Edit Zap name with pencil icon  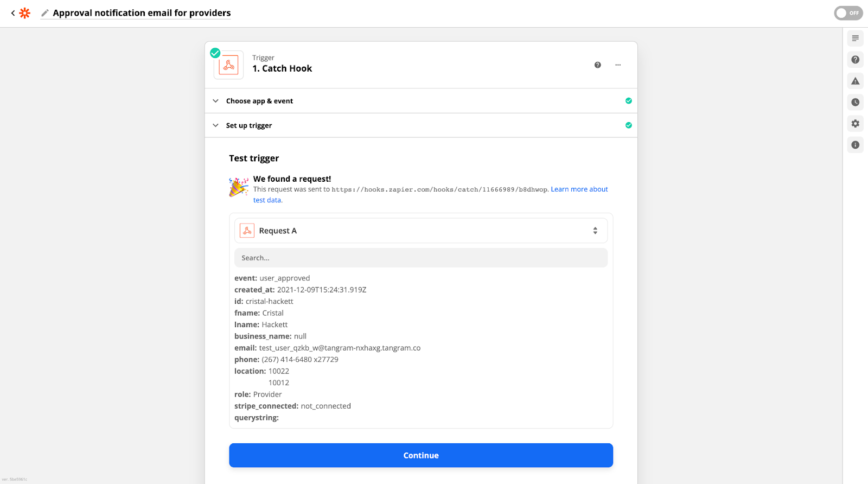(x=45, y=13)
